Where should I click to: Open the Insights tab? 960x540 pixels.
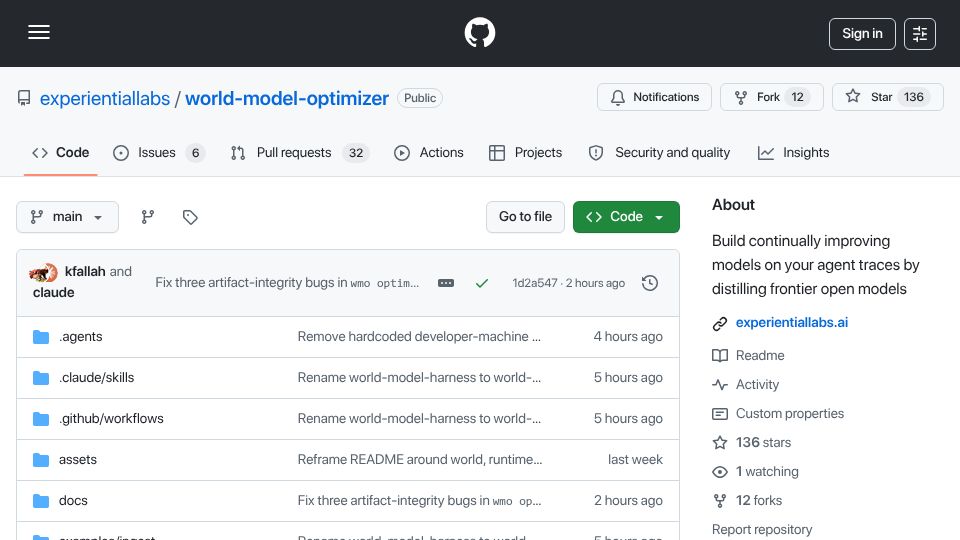tap(793, 152)
